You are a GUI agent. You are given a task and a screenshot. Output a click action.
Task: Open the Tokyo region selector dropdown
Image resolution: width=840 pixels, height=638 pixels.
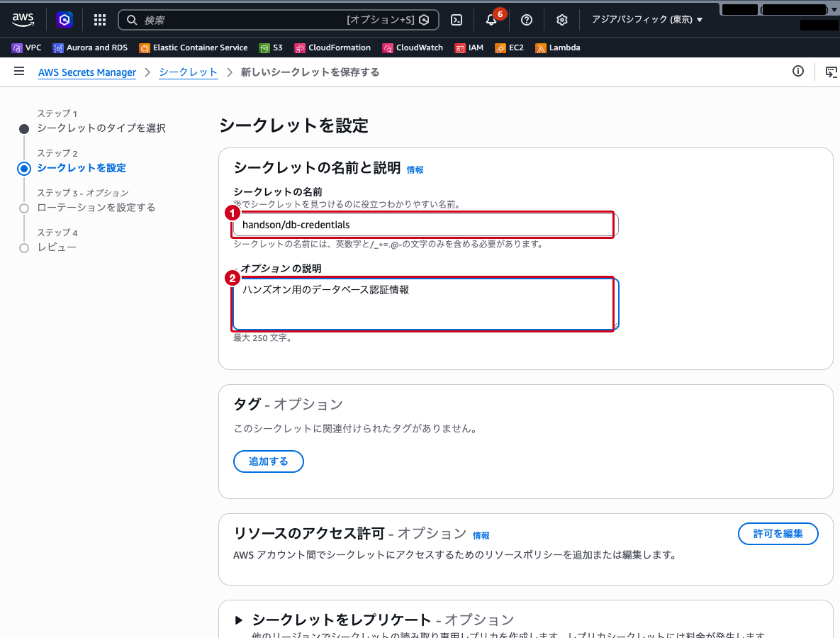click(x=646, y=19)
